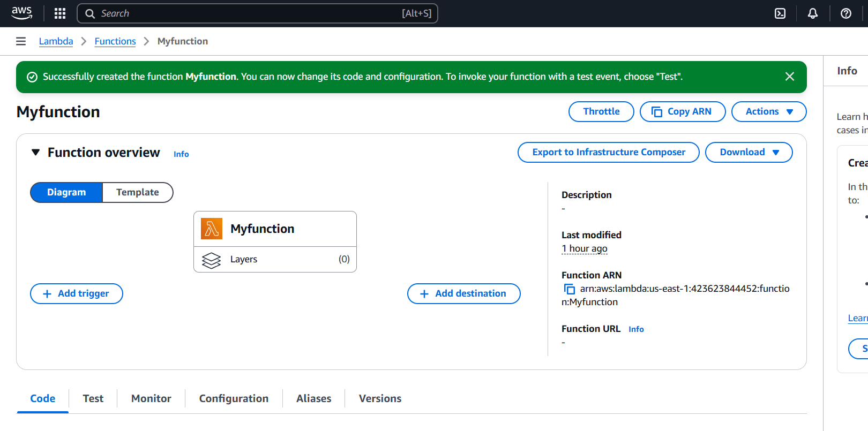
Task: Click the function ARN text value
Action: click(x=676, y=296)
